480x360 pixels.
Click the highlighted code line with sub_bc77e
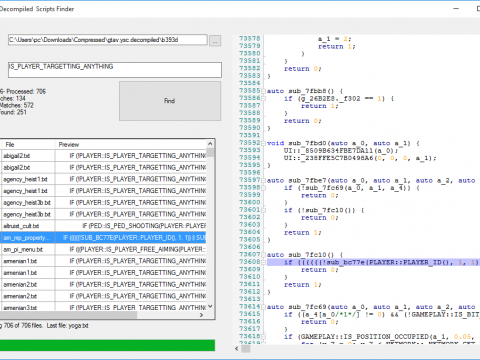pyautogui.click(x=373, y=262)
